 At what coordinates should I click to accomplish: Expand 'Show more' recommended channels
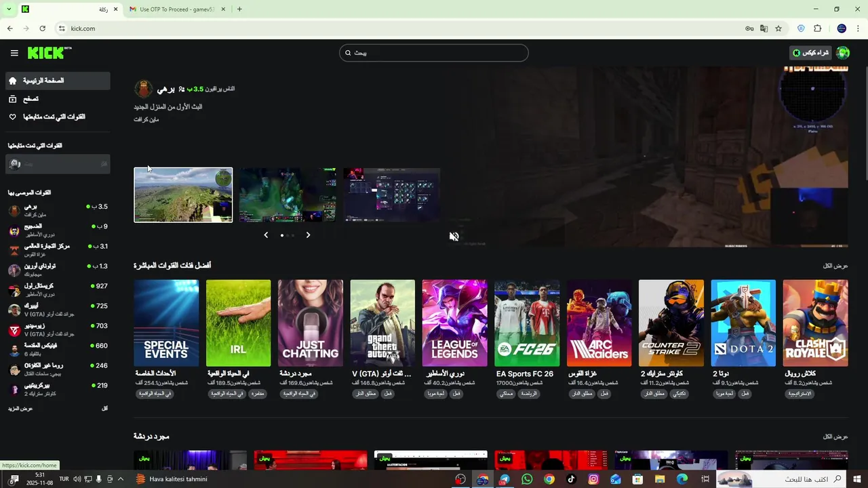point(20,409)
